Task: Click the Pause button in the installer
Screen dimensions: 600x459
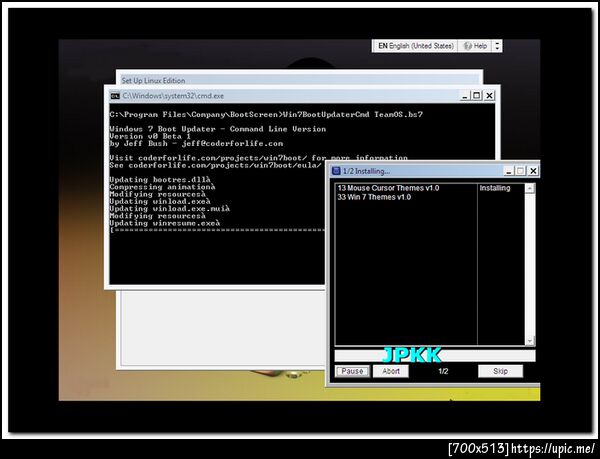Action: pyautogui.click(x=352, y=371)
